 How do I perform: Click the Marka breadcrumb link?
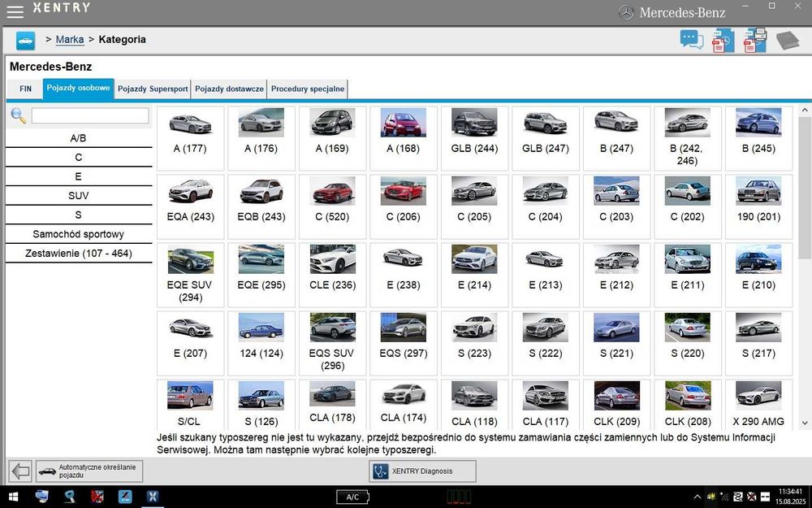tap(70, 39)
